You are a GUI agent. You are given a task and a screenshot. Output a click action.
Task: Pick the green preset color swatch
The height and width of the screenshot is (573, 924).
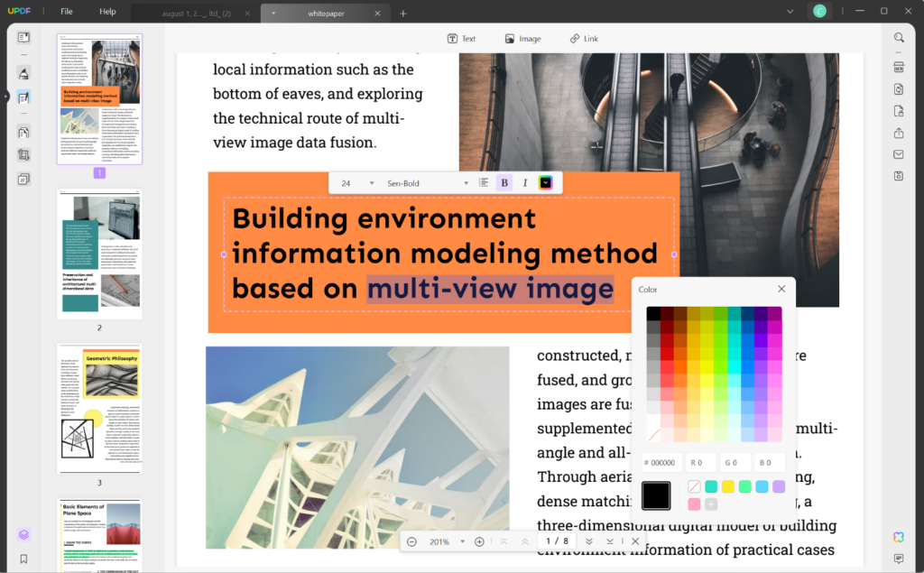pos(744,486)
